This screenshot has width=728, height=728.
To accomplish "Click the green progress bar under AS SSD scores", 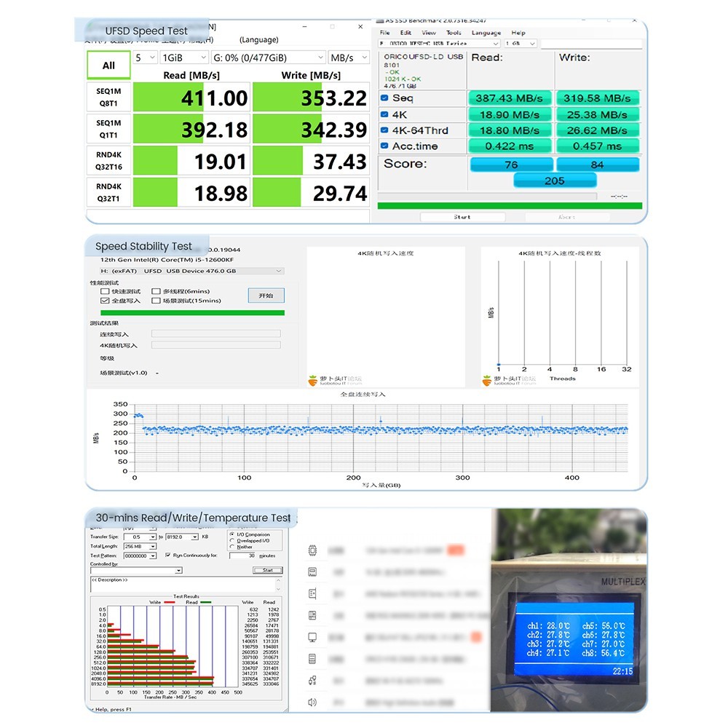I will 510,206.
